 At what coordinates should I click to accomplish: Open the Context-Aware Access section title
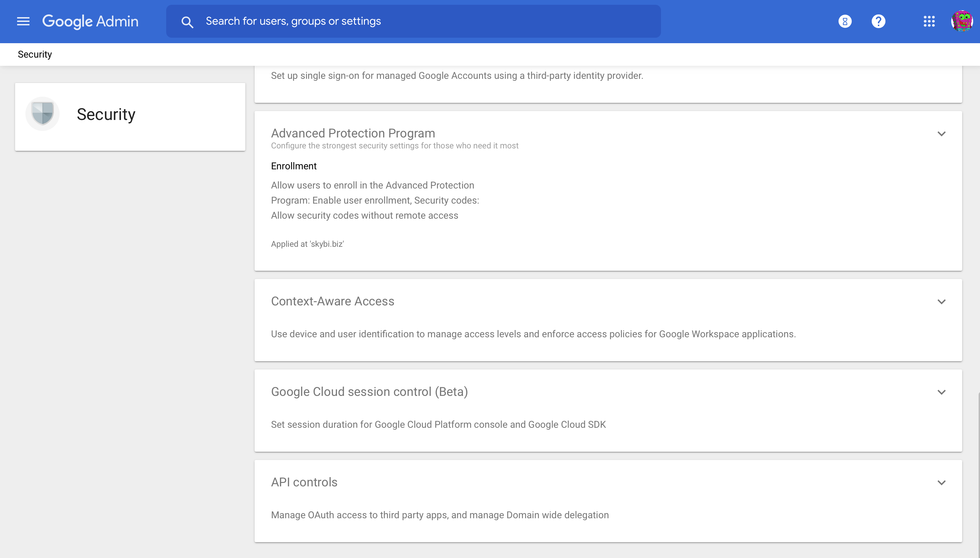pyautogui.click(x=332, y=301)
